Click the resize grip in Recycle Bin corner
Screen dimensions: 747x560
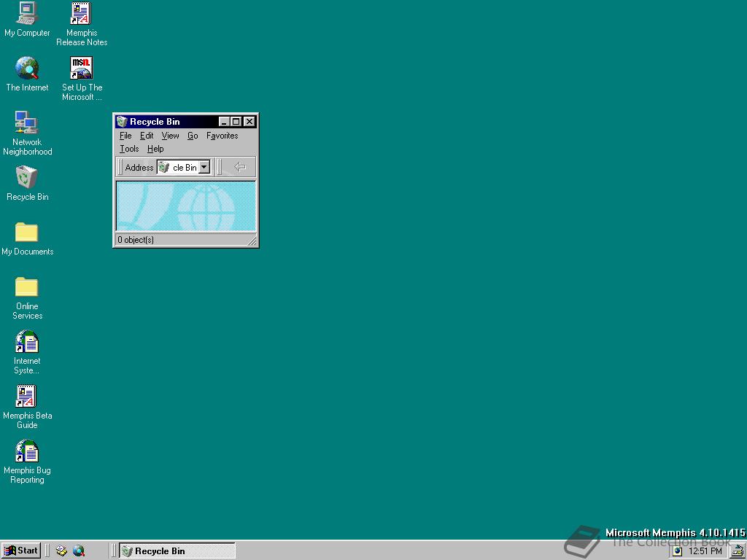(252, 241)
